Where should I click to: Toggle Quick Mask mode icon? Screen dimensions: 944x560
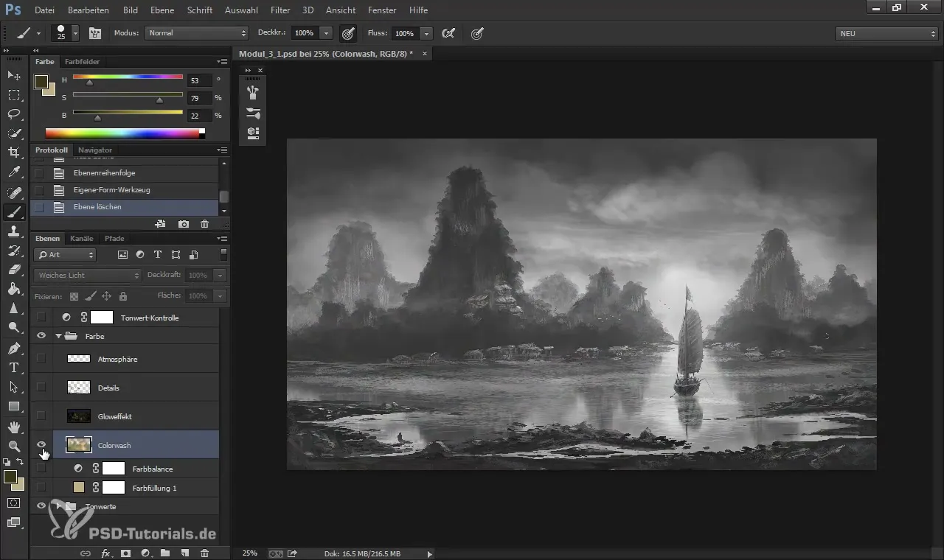tap(14, 503)
